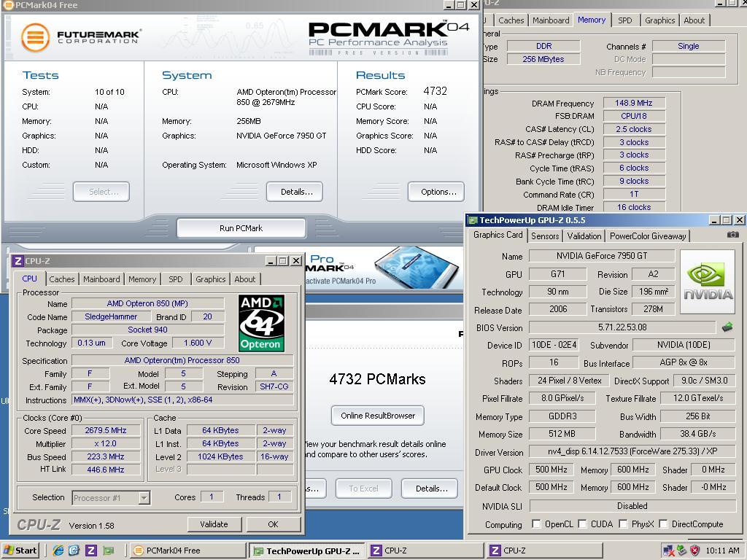Open About tab in front CPU-Z window
This screenshot has height=560, width=747.
tap(245, 279)
